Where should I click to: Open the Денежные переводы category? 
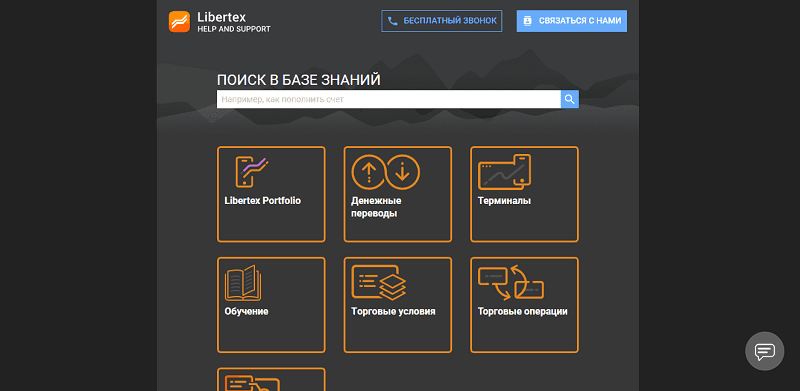tap(397, 194)
